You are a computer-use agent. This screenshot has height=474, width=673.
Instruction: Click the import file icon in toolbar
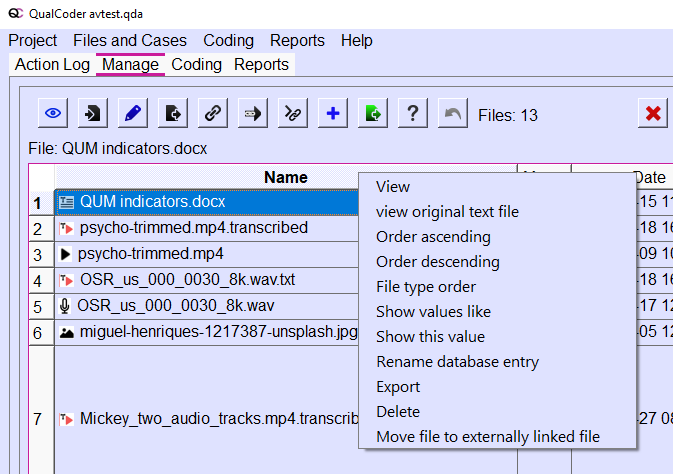coord(93,113)
